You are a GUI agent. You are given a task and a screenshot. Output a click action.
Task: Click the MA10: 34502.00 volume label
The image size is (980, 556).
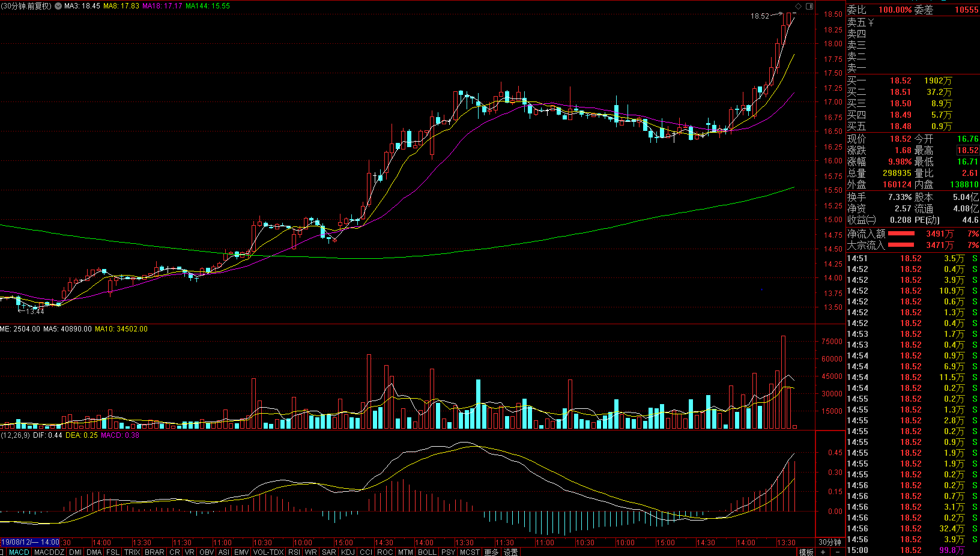pos(121,329)
